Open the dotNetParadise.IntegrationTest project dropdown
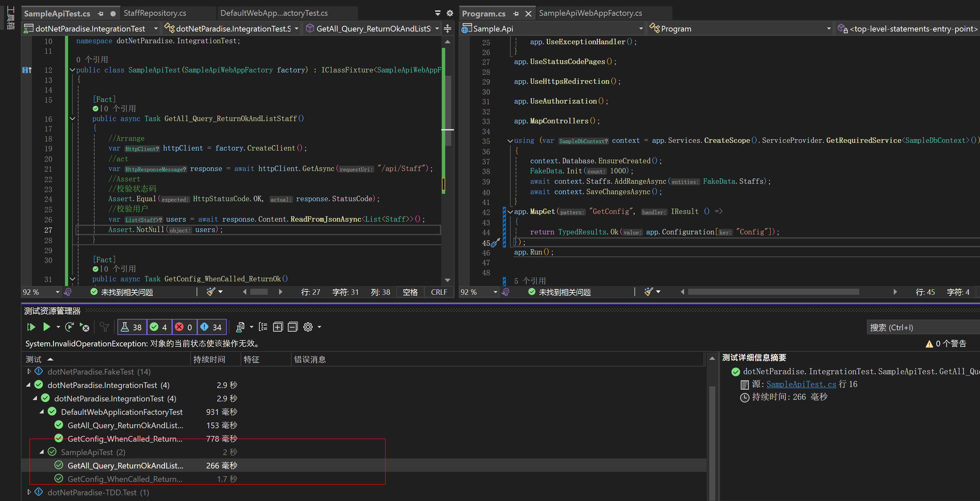980x501 pixels. tap(156, 29)
